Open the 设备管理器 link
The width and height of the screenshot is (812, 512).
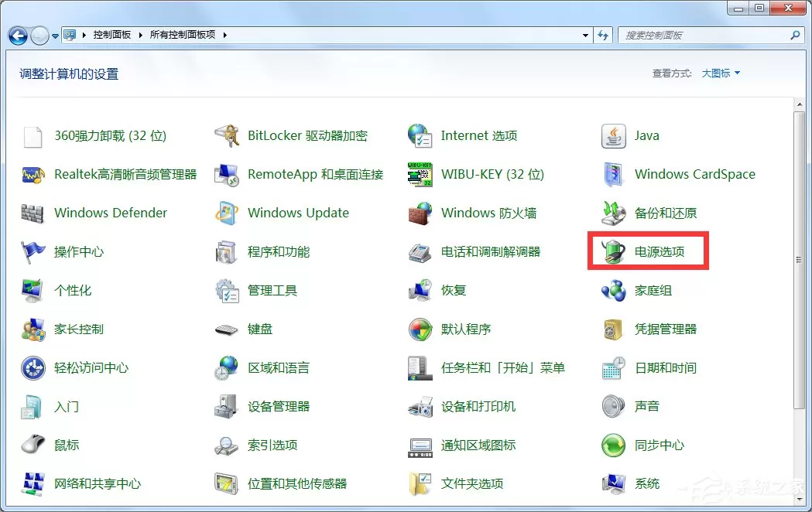click(x=279, y=407)
